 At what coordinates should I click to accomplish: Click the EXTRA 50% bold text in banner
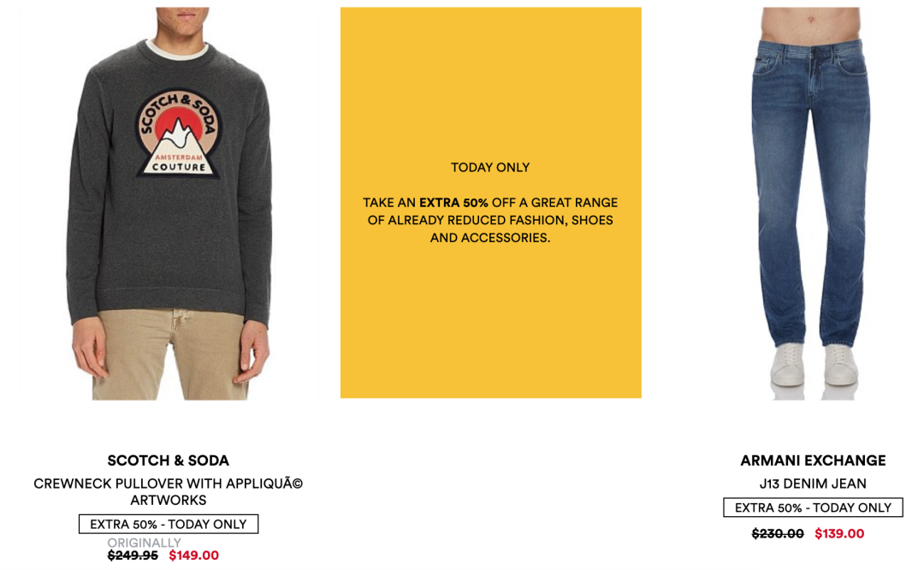(x=453, y=203)
